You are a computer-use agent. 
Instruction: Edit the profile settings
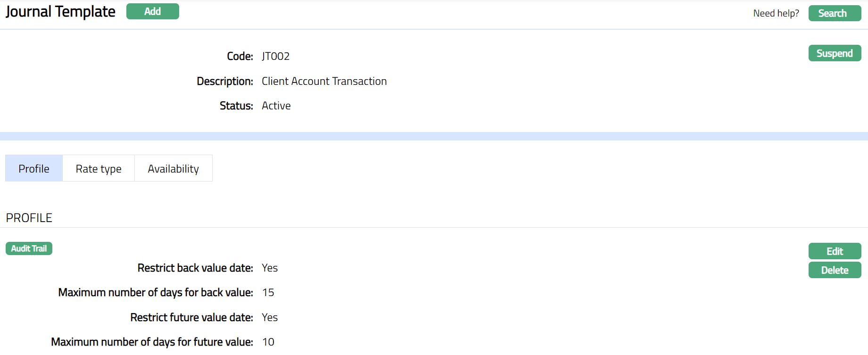tap(834, 251)
